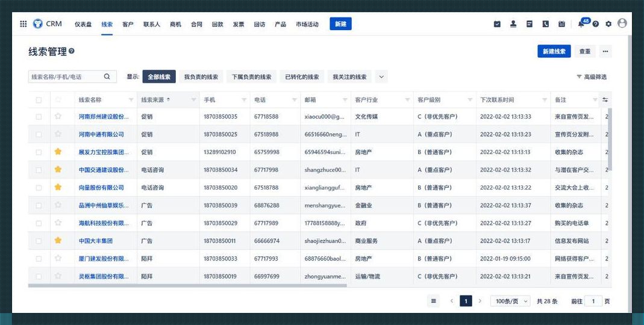Switch to the 客户 nav tab
This screenshot has width=644, height=325.
[128, 24]
